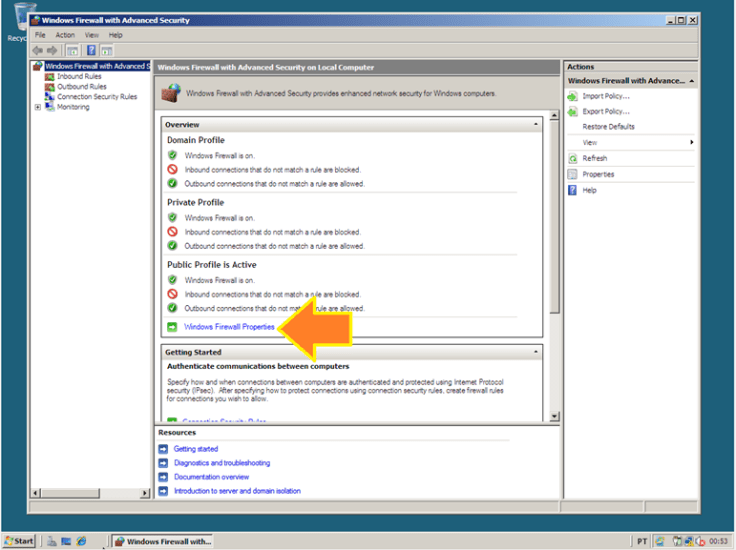The image size is (736, 550).
Task: Click the main pane vertical scrollbar
Action: [555, 250]
